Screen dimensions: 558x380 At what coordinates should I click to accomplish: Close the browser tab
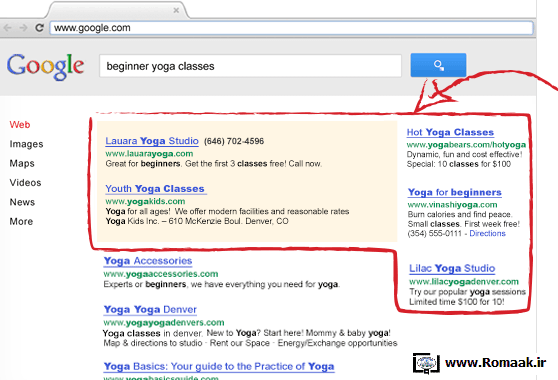(176, 10)
